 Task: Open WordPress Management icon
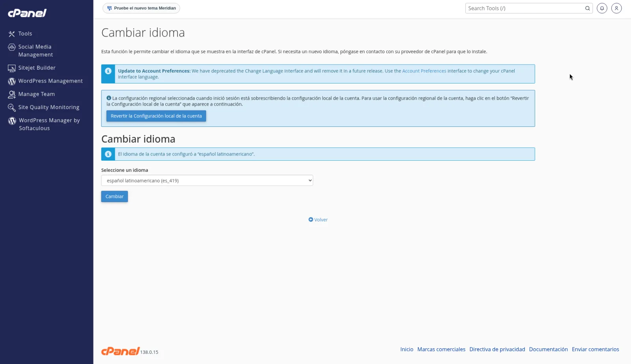point(12,81)
